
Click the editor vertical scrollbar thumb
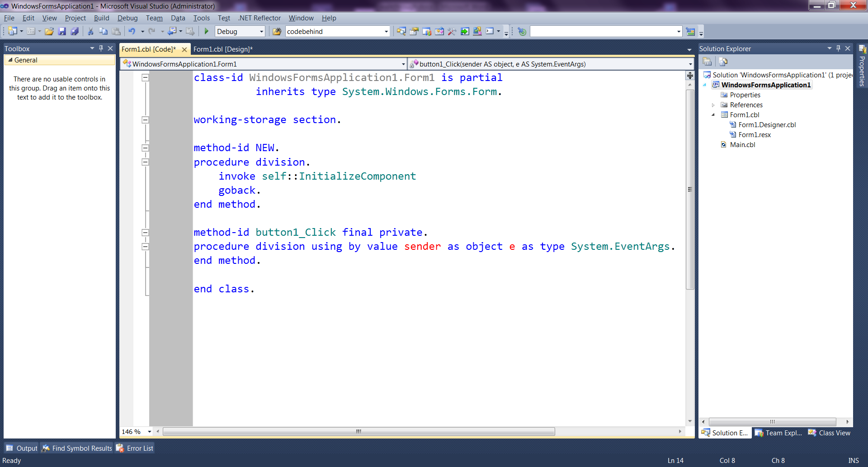[x=690, y=189]
